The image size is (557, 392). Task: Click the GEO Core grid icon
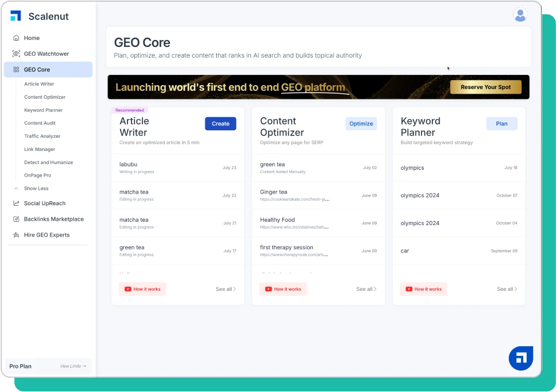click(16, 70)
